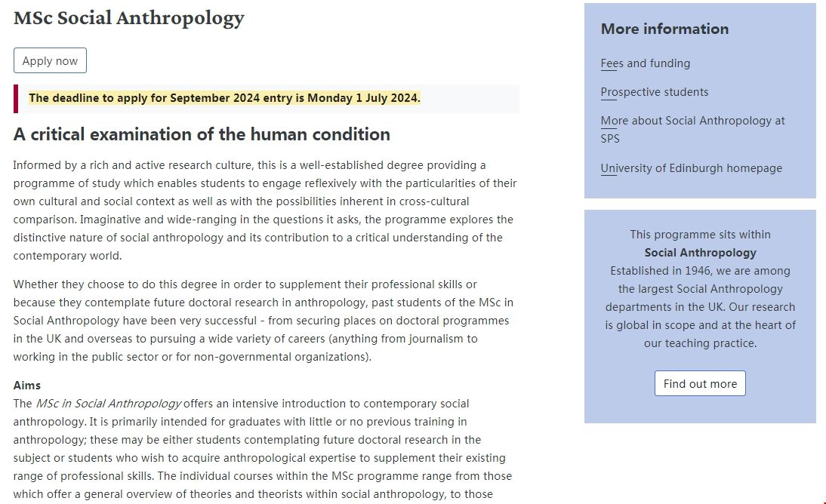826x504 pixels.
Task: Click the Apply now button
Action: (50, 61)
